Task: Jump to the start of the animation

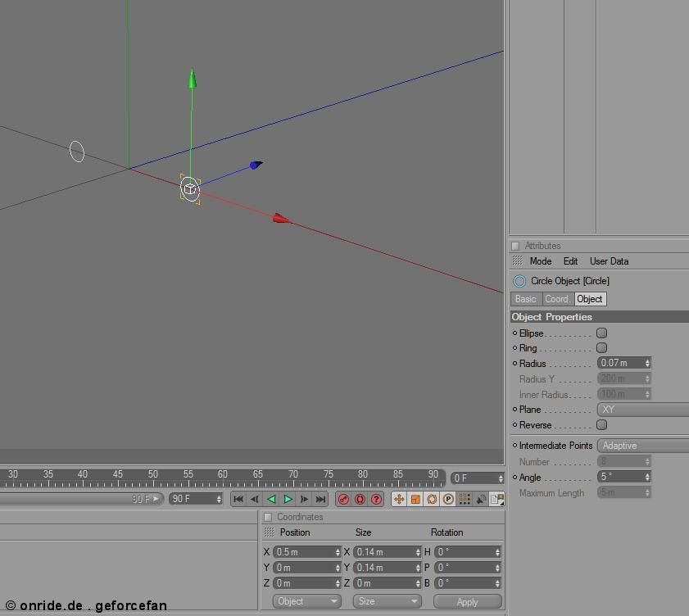Action: tap(238, 499)
